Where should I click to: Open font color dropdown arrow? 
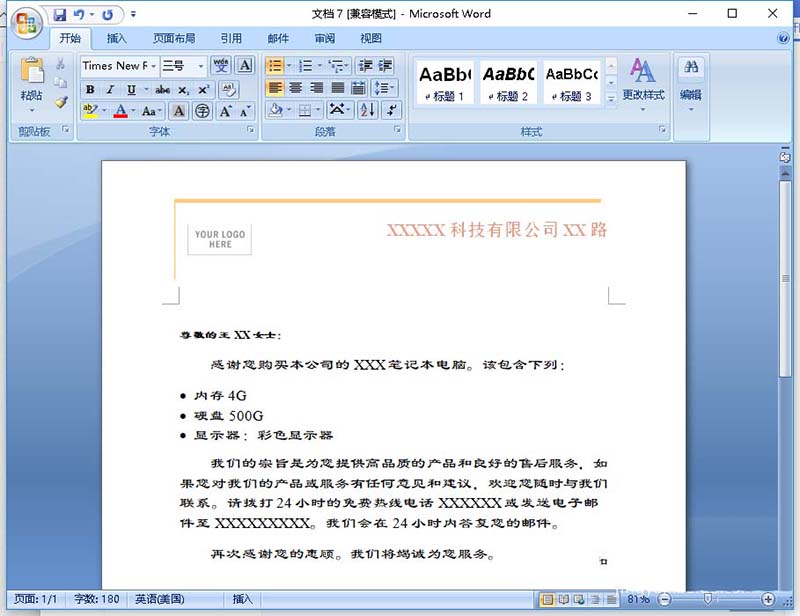point(134,111)
